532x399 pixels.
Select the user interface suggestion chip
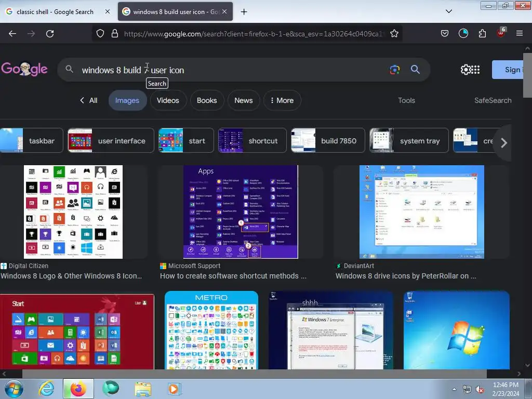pos(111,140)
